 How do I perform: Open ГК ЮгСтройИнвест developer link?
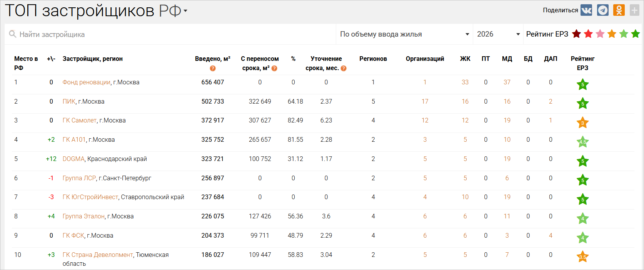pos(90,197)
